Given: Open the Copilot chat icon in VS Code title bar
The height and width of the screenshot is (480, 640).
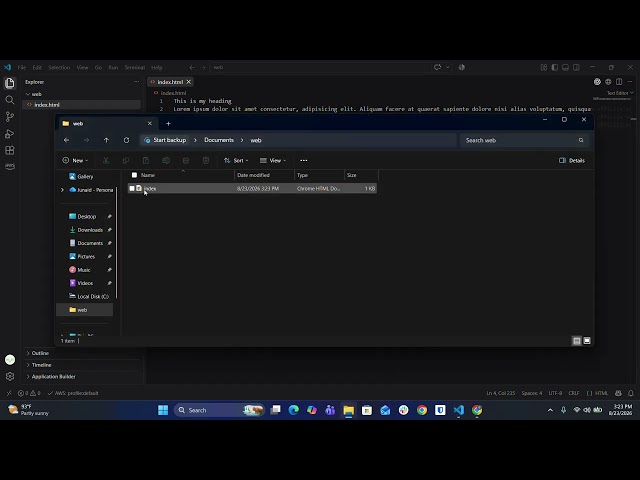Looking at the screenshot, I should (x=438, y=67).
